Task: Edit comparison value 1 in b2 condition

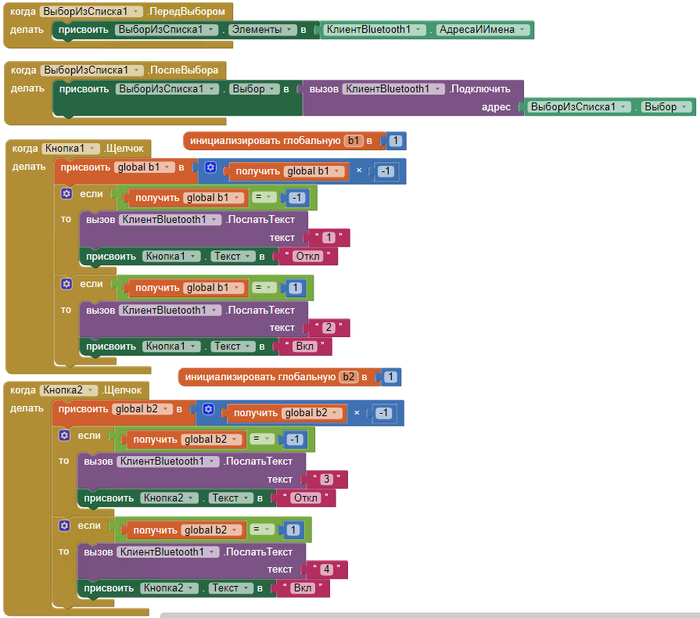Action: coord(293,530)
